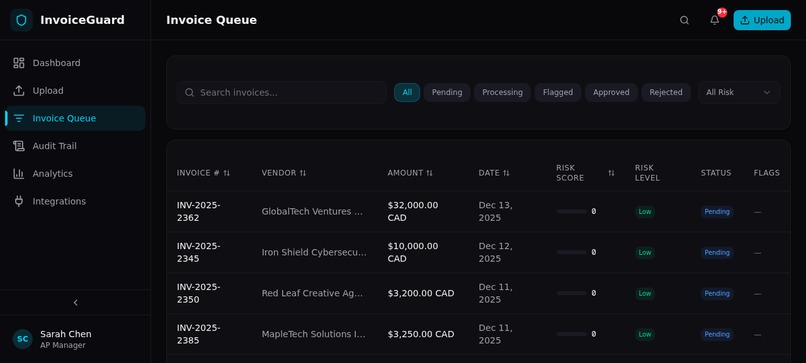Sort by Amount column arrows
Viewport: 806px width, 363px height.
429,173
